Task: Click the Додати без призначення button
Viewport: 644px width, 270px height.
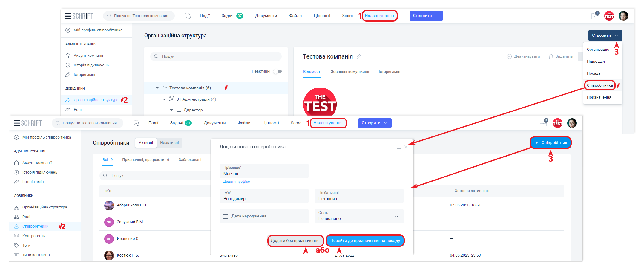Action: click(x=295, y=241)
